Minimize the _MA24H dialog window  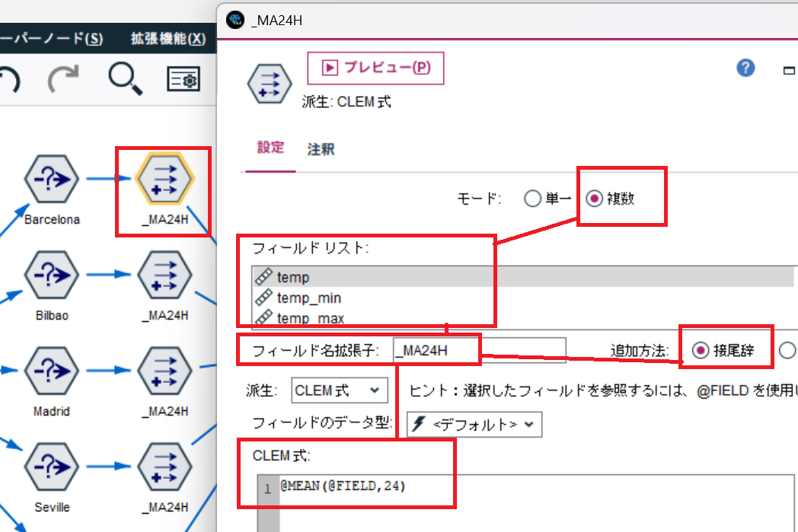(x=789, y=70)
